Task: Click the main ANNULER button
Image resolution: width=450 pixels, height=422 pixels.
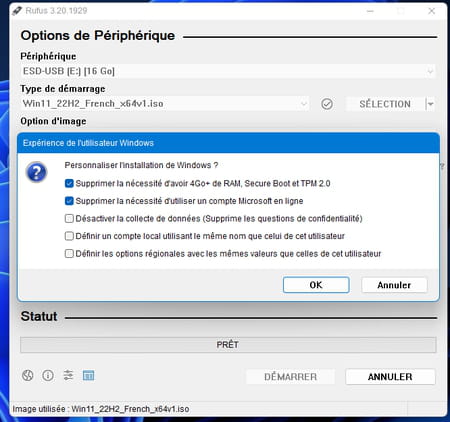Action: (390, 377)
